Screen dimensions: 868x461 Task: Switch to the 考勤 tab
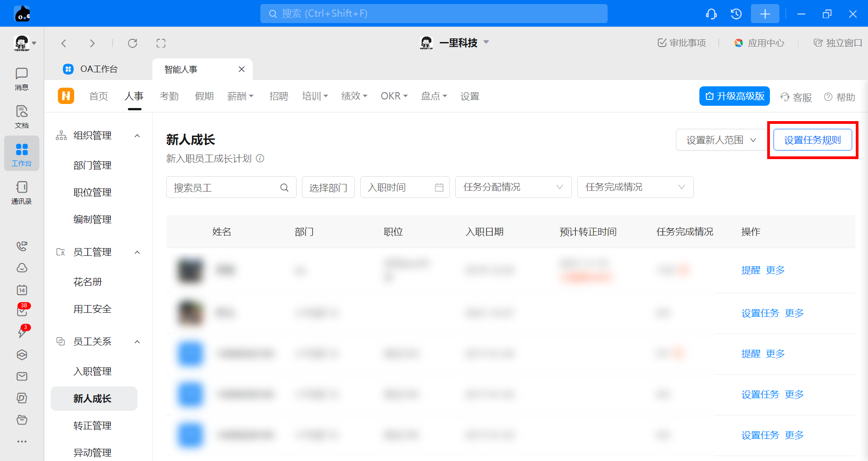click(x=169, y=96)
